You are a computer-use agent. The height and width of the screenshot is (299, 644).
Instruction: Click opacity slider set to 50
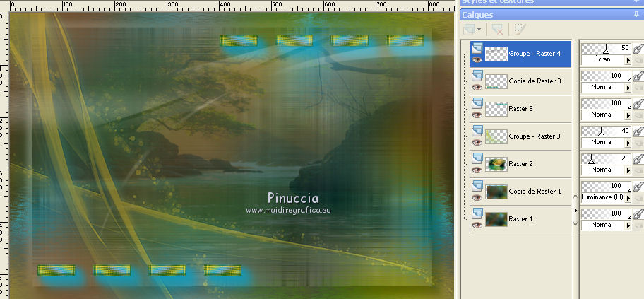606,49
